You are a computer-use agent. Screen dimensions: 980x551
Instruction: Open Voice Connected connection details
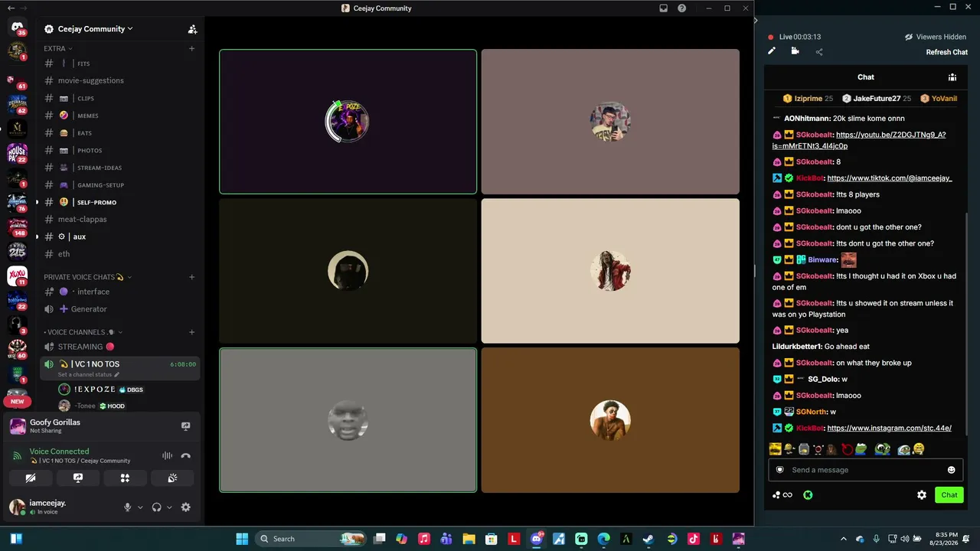coord(59,452)
